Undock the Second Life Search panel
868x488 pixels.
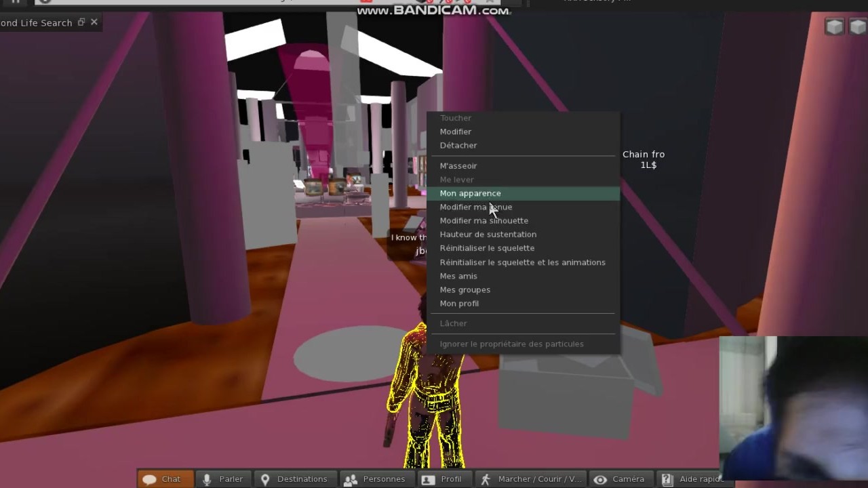tap(81, 22)
